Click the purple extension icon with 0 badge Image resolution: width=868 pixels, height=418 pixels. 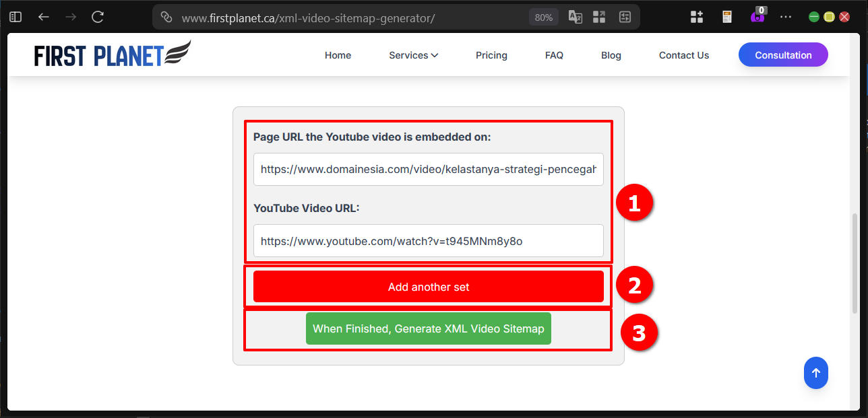tap(756, 18)
